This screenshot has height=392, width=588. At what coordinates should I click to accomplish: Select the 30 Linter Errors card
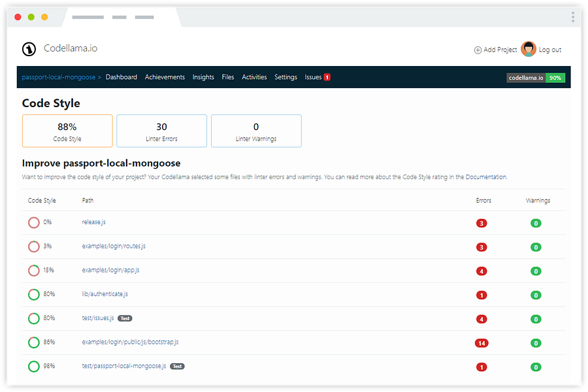[x=162, y=131]
